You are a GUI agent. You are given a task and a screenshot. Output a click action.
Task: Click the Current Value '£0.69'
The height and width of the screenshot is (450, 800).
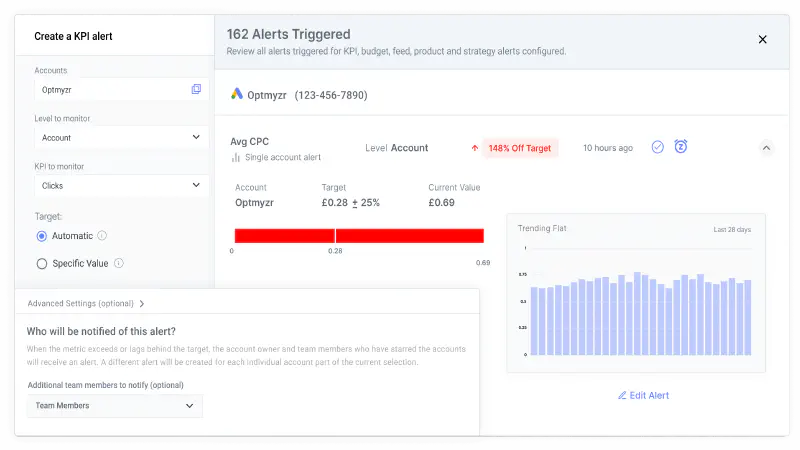point(441,203)
